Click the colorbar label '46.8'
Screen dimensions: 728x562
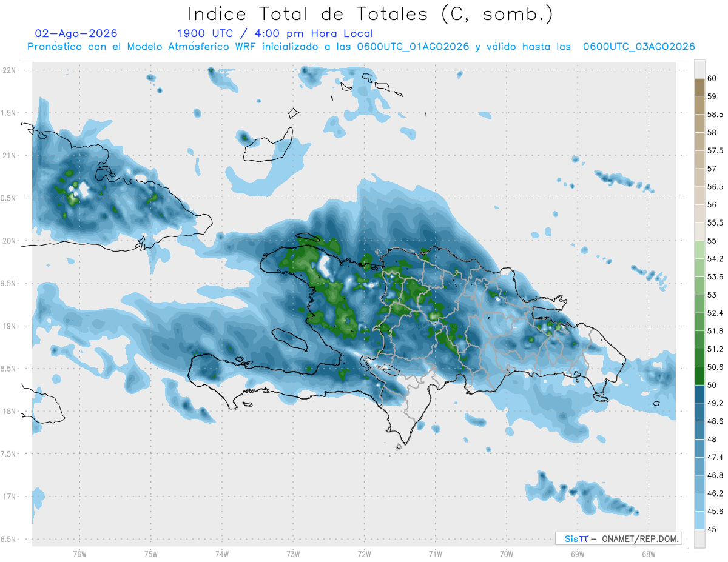point(716,475)
